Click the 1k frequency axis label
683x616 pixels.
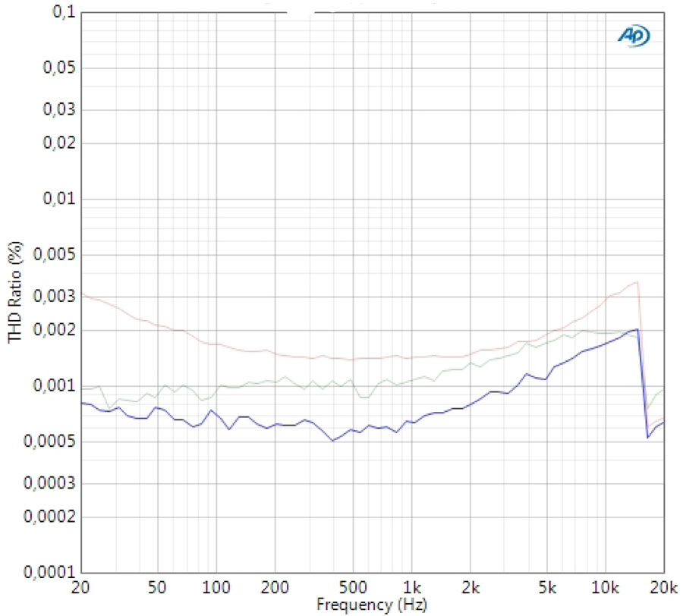tap(412, 588)
